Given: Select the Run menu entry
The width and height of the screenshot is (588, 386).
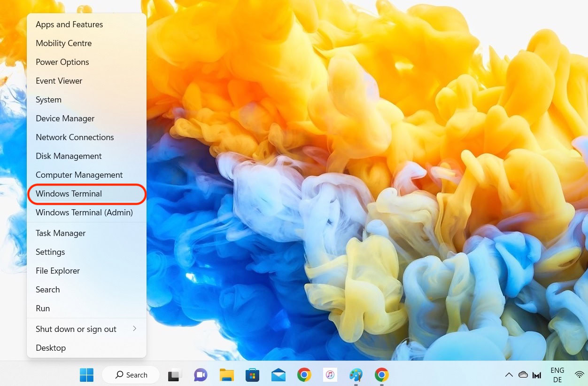Looking at the screenshot, I should click(x=87, y=308).
